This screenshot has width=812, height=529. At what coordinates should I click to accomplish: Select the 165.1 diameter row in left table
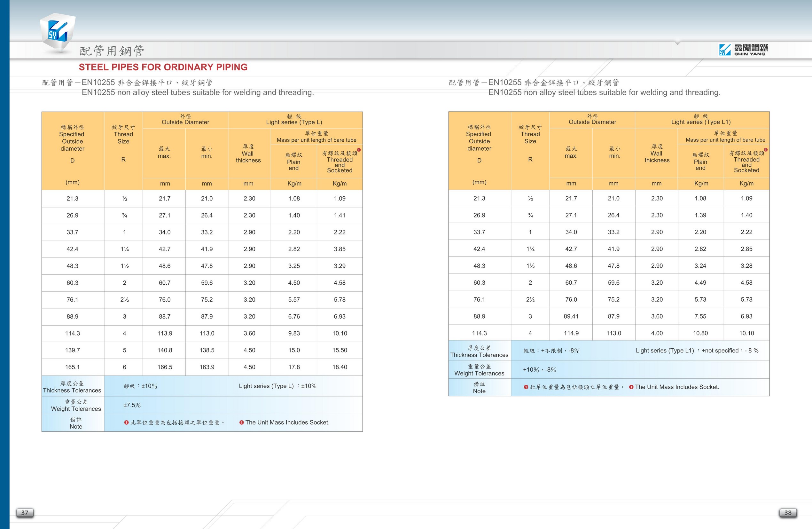pos(72,367)
